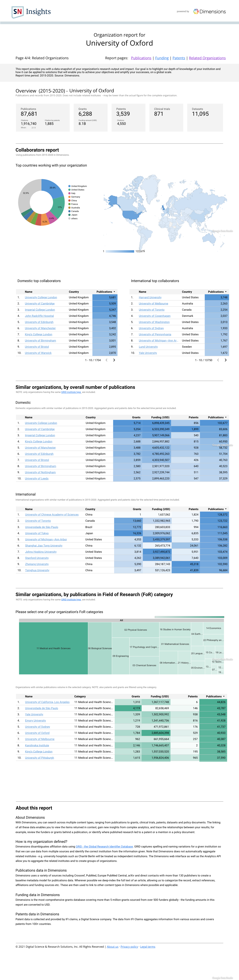Go to next page of domestic collaborators
239x980 pixels.
[x=114, y=360]
